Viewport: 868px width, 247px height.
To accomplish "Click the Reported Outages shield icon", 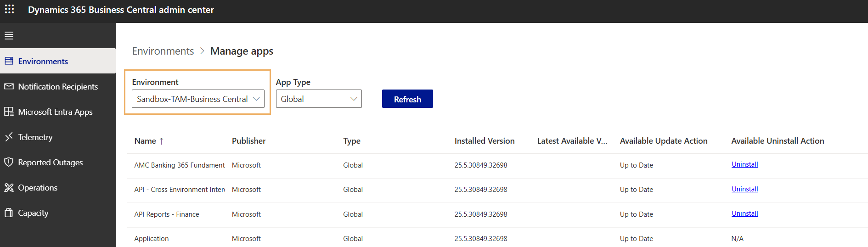I will 9,162.
